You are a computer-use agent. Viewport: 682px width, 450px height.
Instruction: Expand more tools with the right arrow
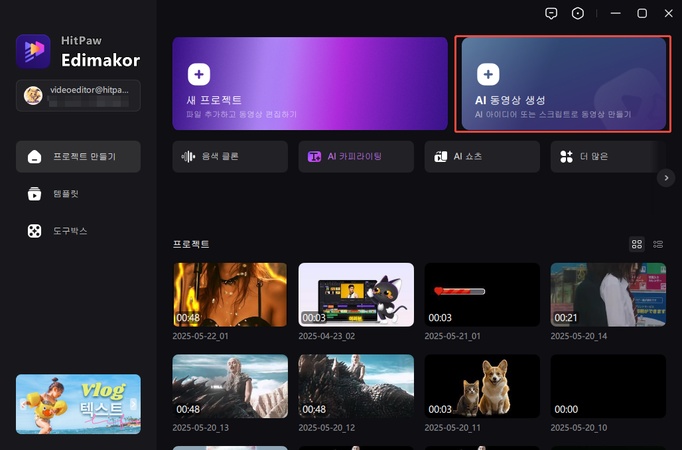coord(666,177)
